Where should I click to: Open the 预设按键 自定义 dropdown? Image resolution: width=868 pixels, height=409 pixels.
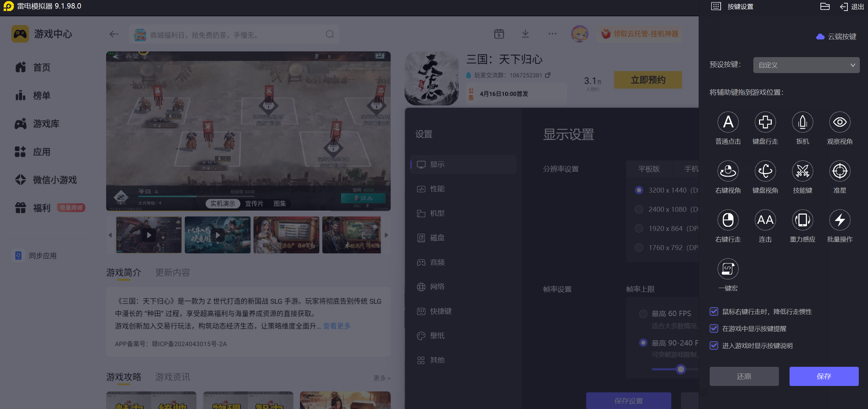coord(806,65)
